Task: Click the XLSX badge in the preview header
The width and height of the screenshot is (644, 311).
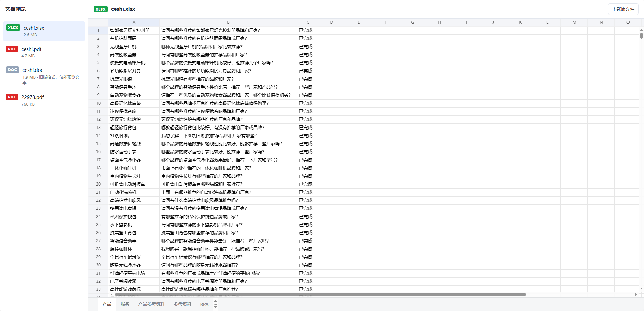Action: [101, 9]
